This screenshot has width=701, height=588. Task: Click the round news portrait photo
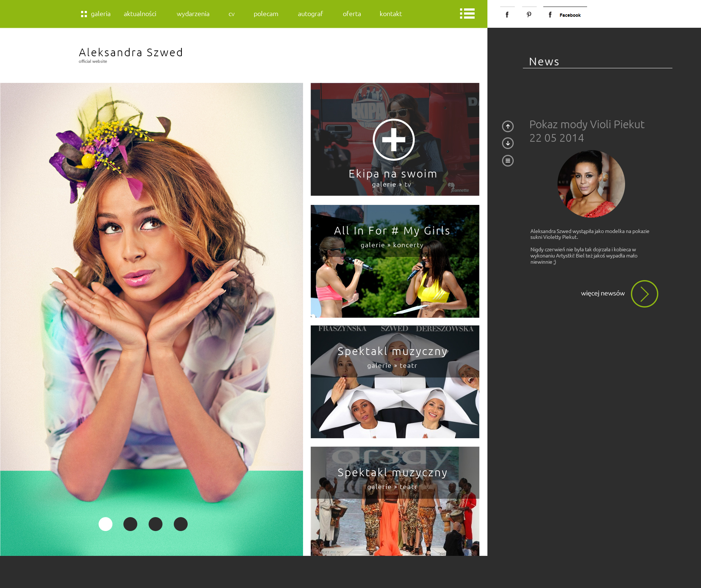click(591, 184)
